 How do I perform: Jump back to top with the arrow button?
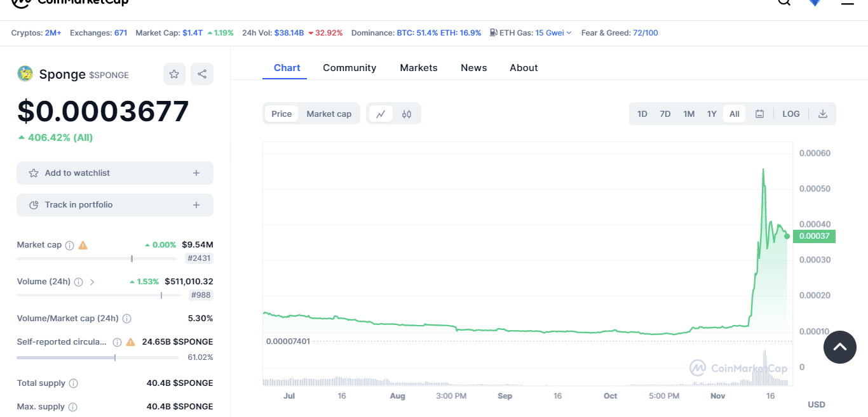coord(840,347)
